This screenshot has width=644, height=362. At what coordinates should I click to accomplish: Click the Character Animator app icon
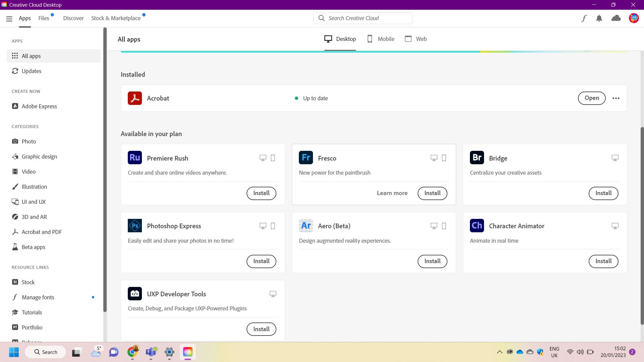[x=477, y=226]
